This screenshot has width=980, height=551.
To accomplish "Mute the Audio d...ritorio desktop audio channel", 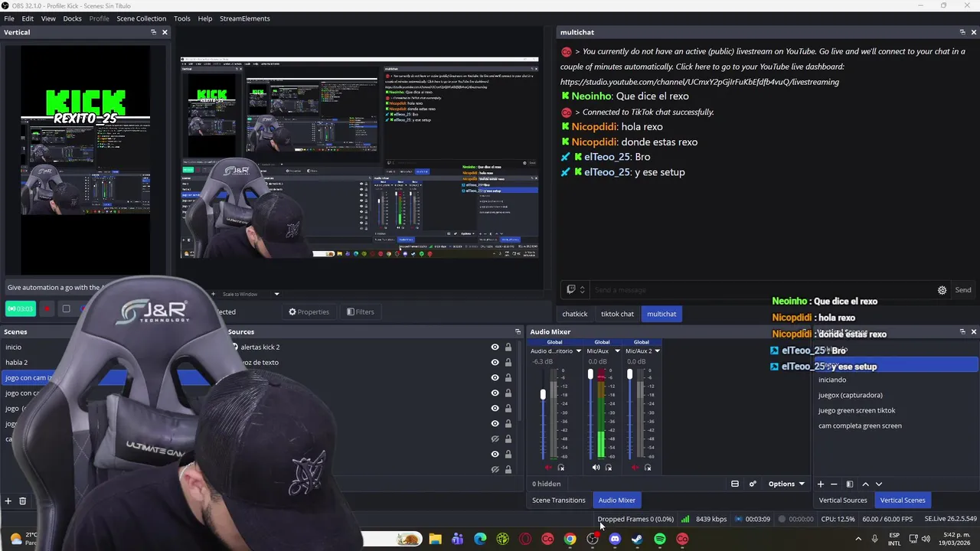I will click(548, 468).
